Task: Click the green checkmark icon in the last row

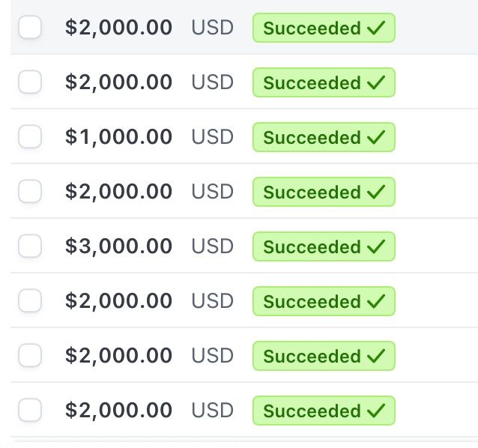Action: point(376,411)
